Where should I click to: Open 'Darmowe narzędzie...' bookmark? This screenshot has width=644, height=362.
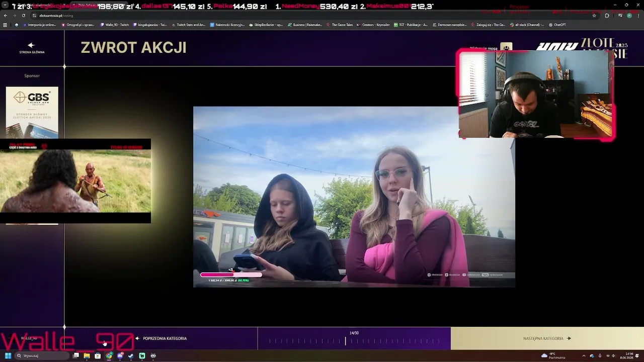449,25
